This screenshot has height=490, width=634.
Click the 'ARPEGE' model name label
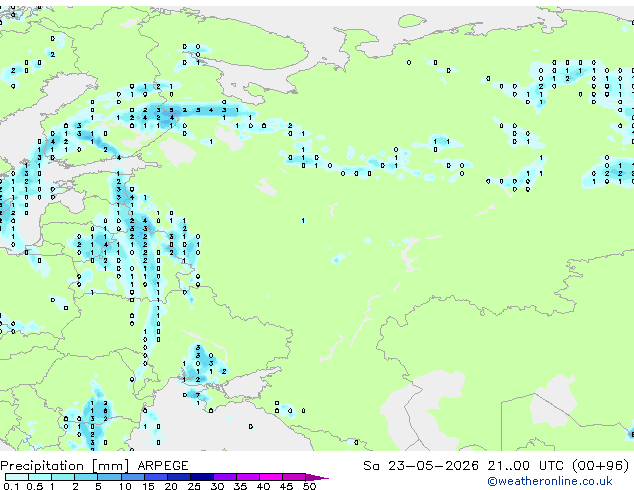[163, 466]
